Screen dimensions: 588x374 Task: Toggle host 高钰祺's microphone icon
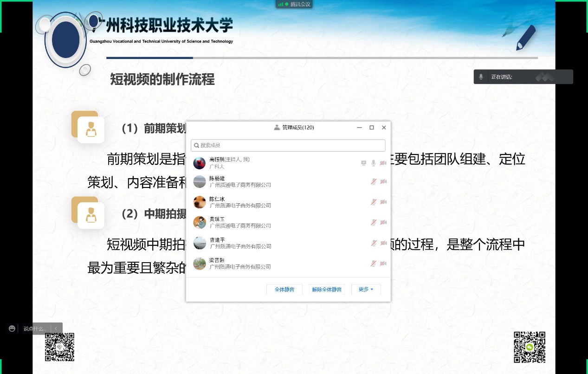[x=373, y=163]
